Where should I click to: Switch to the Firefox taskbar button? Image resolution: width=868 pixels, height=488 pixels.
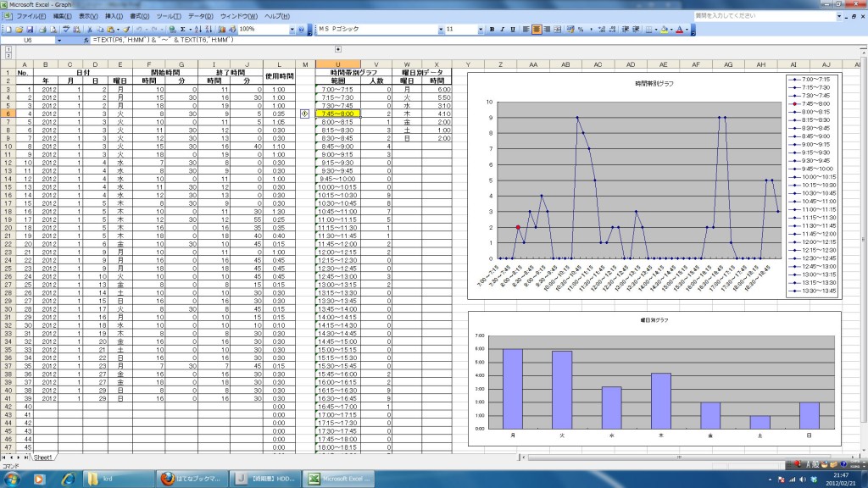click(x=192, y=479)
